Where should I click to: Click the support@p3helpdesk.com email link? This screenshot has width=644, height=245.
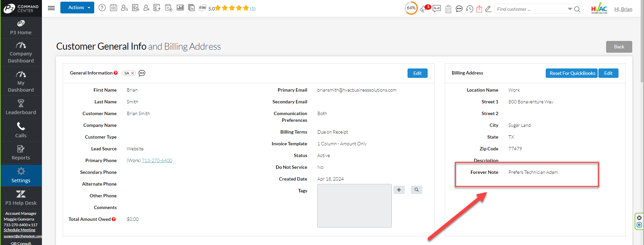click(23, 236)
